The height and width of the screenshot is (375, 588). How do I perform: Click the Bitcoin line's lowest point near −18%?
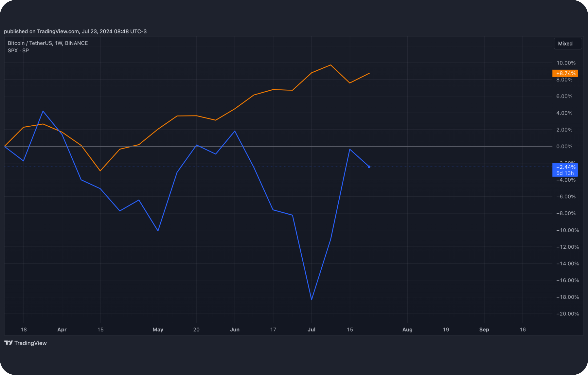click(x=312, y=299)
